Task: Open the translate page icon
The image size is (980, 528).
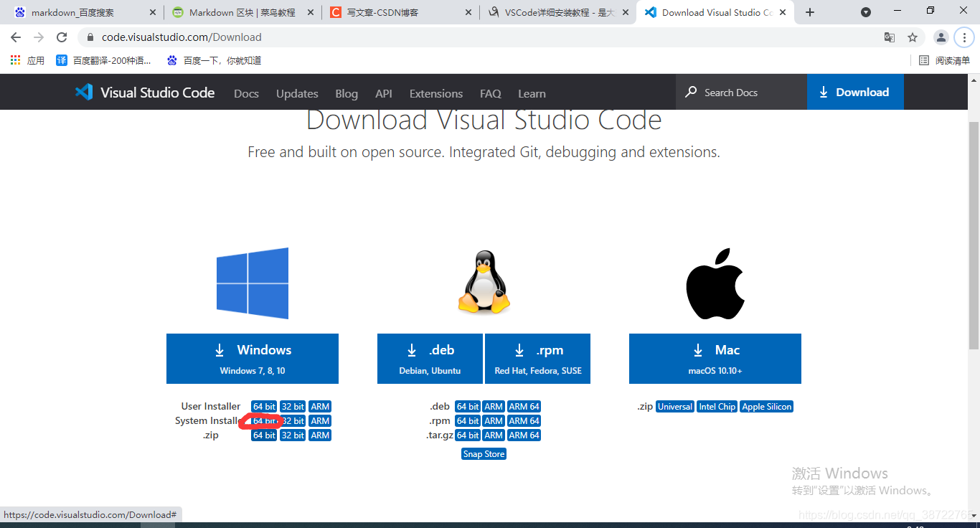Action: (x=890, y=37)
